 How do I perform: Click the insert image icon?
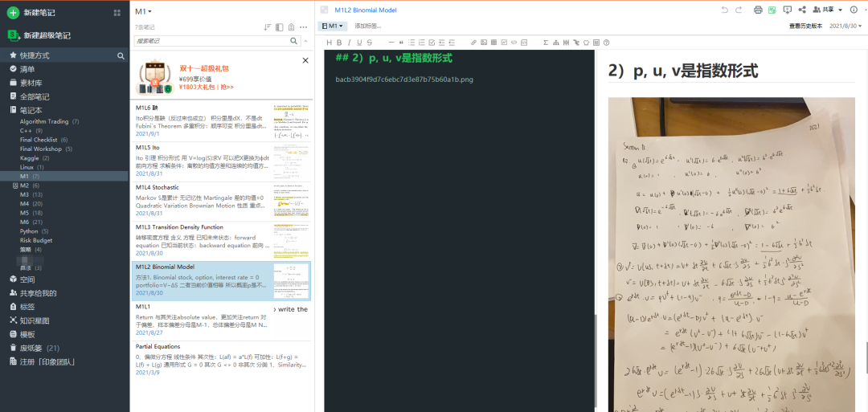coord(484,43)
